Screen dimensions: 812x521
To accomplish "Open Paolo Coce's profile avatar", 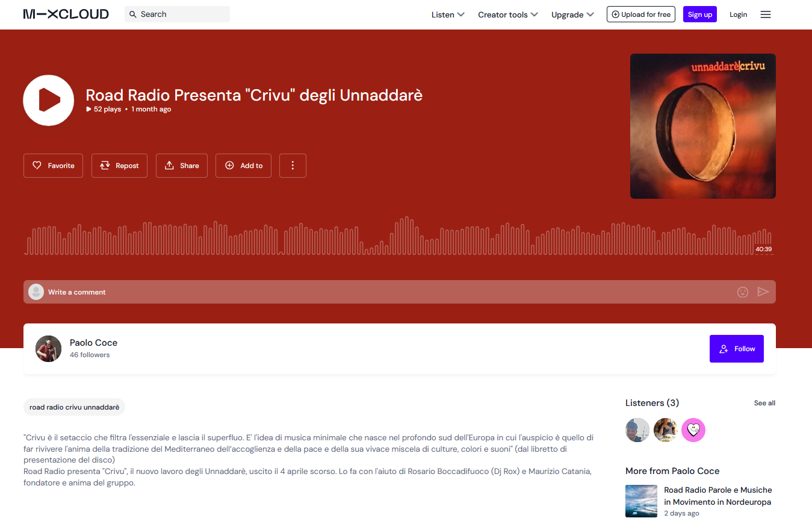I will [49, 349].
